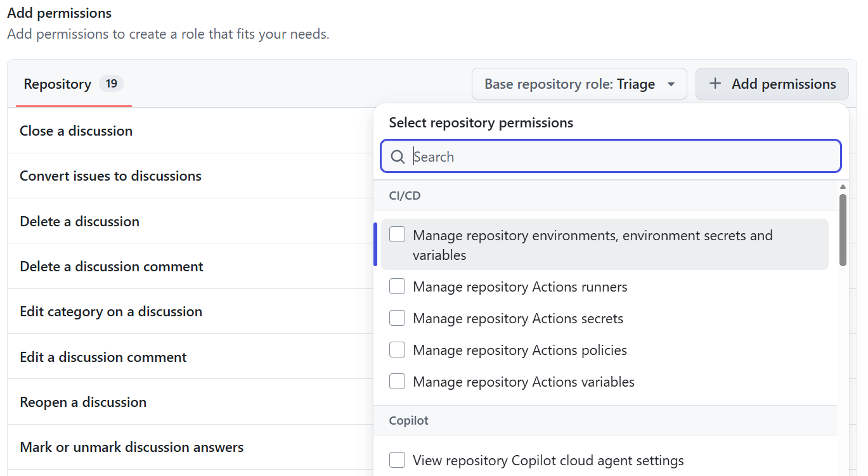Open Base repository role: Triage dropdown
Image resolution: width=868 pixels, height=476 pixels.
[x=579, y=84]
